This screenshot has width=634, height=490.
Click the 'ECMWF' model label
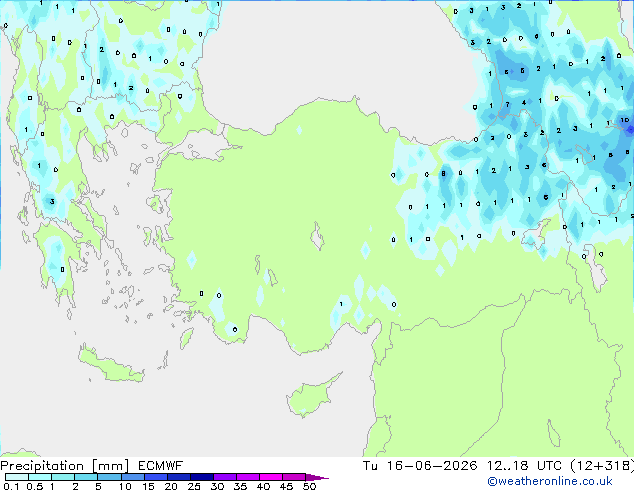tap(161, 466)
